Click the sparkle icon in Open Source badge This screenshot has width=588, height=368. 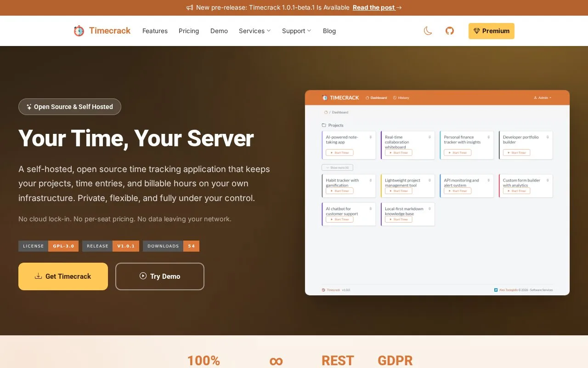[29, 107]
